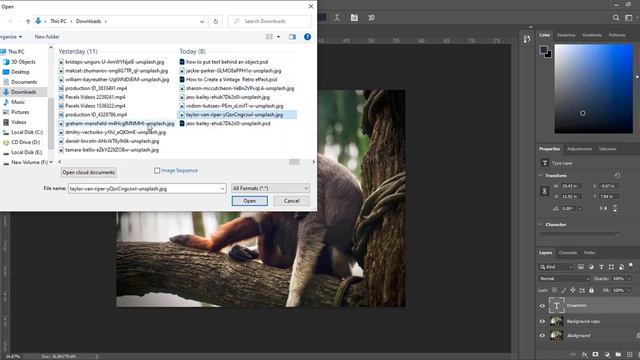
Task: Switch to the Swatches tab
Action: coord(566,35)
